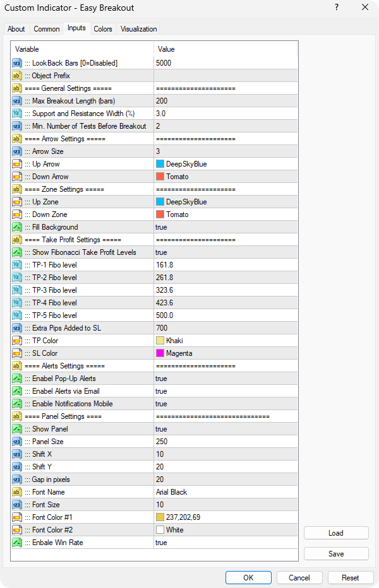The width and height of the screenshot is (379, 588).
Task: Click the color-type icon beside SL Color
Action: (x=17, y=353)
